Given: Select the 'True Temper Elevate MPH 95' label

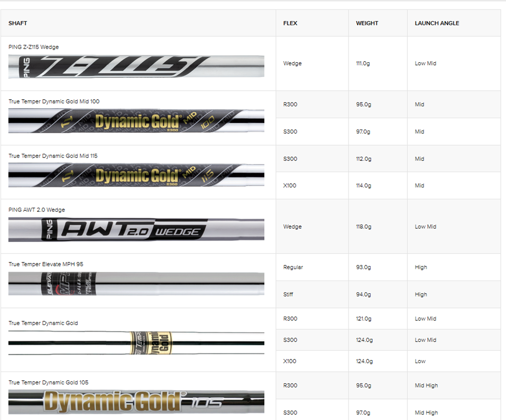Looking at the screenshot, I should tap(46, 264).
